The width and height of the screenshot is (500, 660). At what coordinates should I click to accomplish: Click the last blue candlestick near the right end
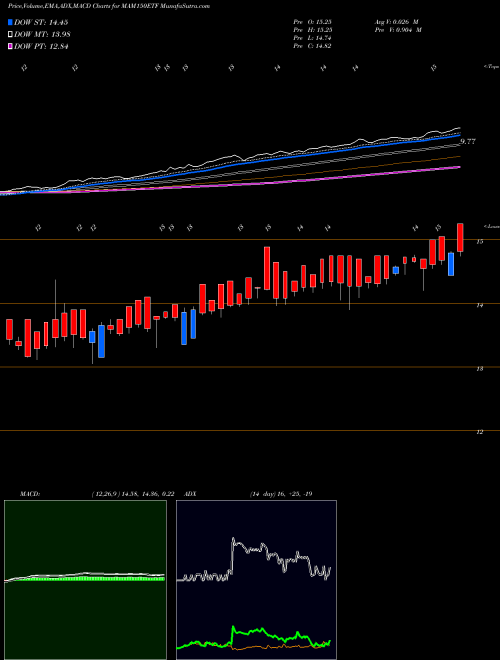tap(451, 264)
